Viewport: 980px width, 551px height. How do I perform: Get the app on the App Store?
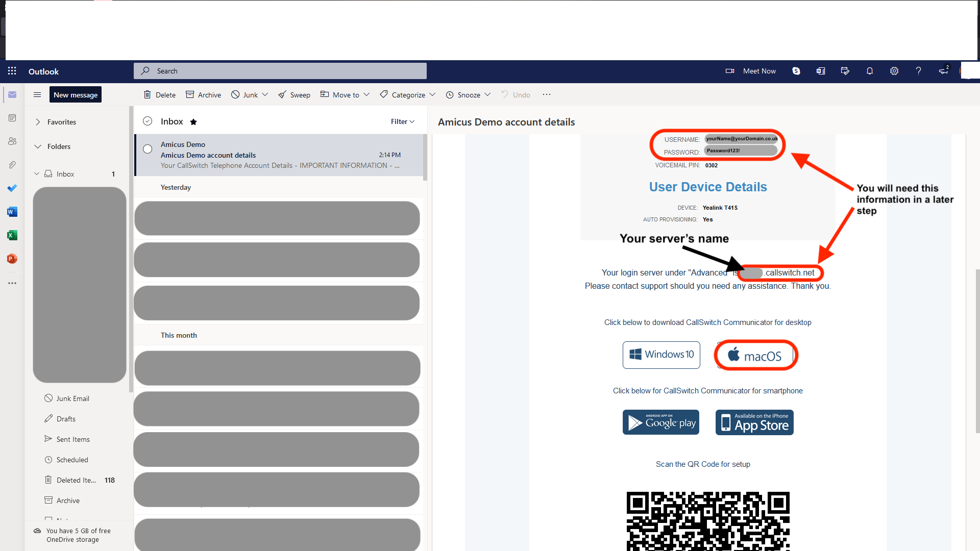pyautogui.click(x=754, y=422)
